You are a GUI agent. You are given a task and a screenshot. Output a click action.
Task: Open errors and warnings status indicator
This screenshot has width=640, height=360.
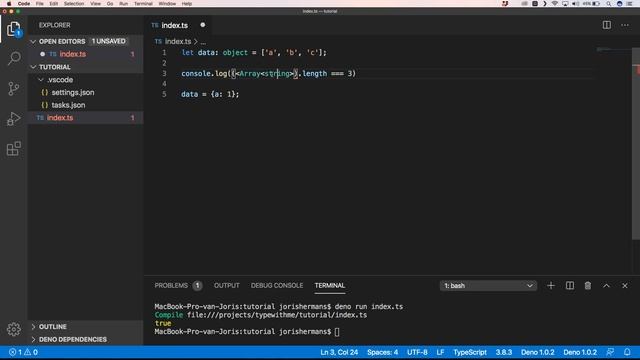(23, 352)
